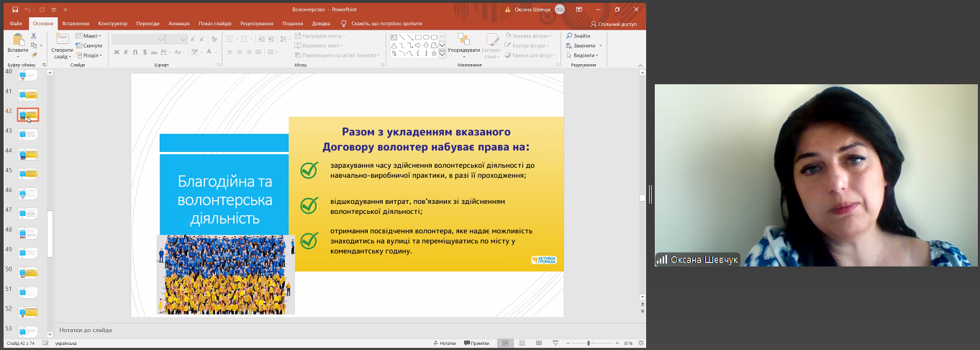Open the font color A picker

click(x=210, y=52)
